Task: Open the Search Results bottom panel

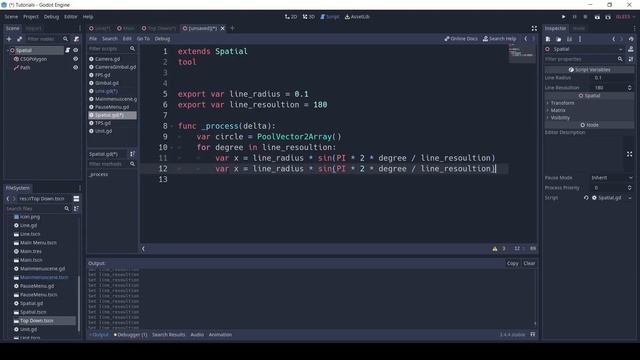Action: click(169, 335)
